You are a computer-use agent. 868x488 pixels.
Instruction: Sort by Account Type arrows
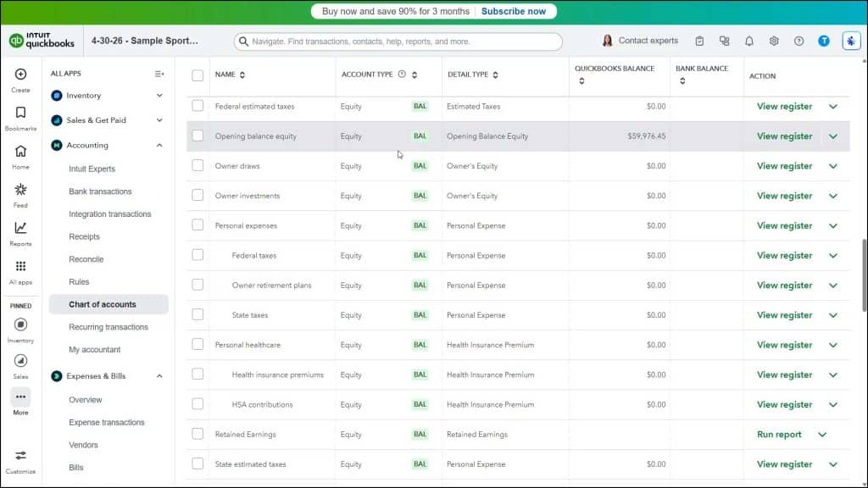pos(415,75)
